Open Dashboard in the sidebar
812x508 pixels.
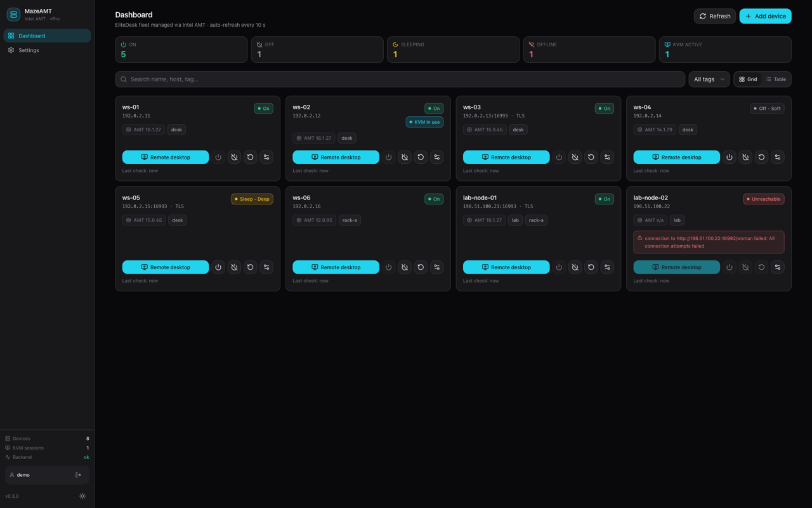[47, 36]
